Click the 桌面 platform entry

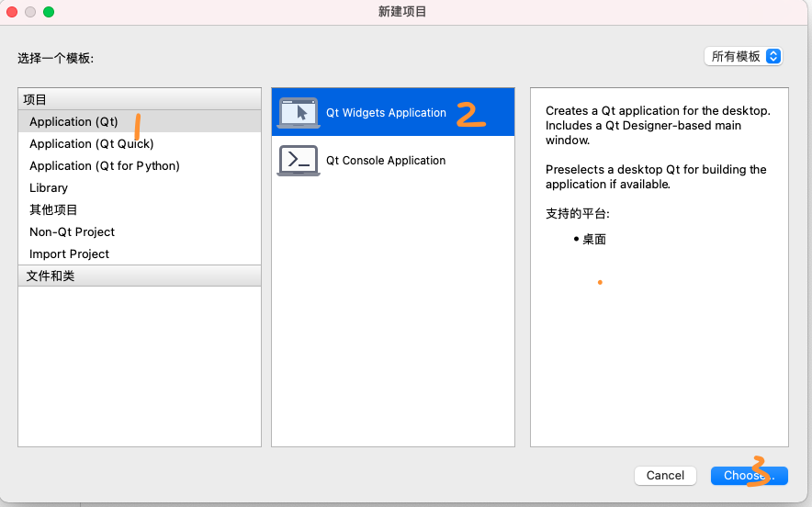[x=594, y=239]
